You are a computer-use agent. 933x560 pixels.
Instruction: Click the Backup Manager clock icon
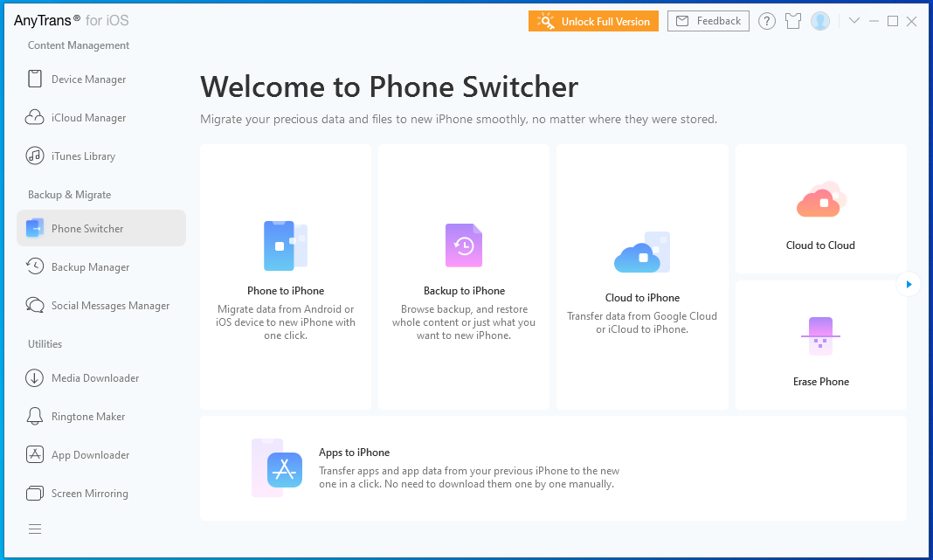[35, 266]
